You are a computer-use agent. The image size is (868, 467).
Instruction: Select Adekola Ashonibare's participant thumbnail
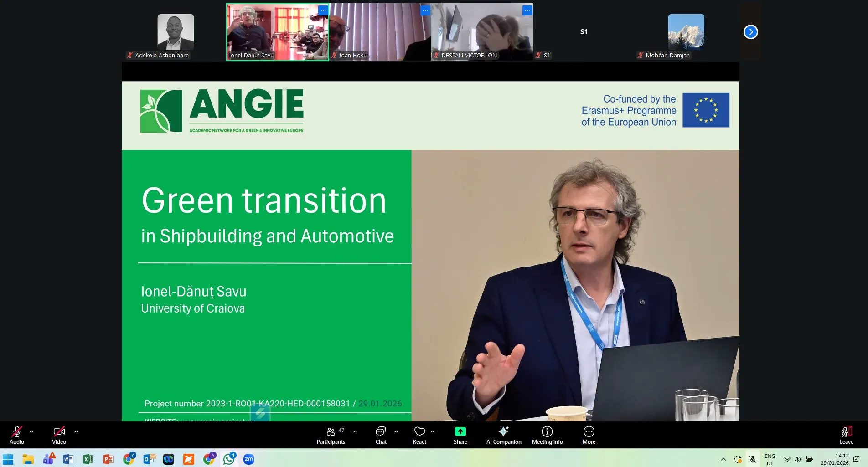pos(176,32)
